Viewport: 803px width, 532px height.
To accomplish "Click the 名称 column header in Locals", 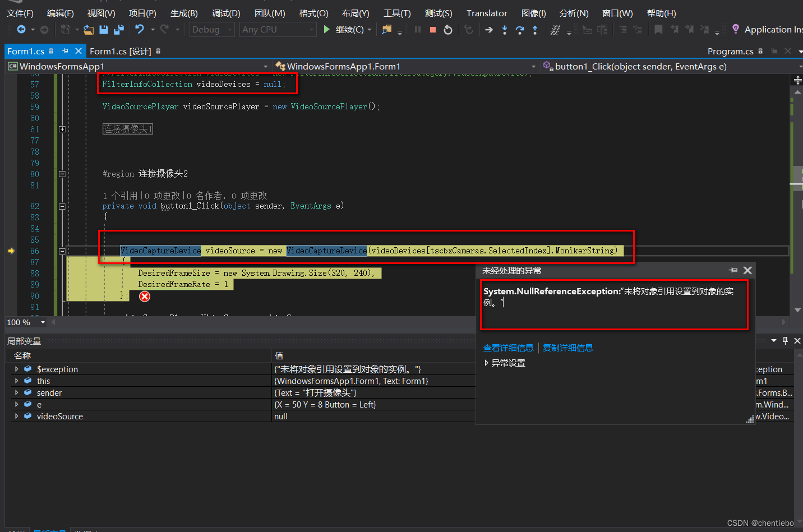I will [x=22, y=355].
